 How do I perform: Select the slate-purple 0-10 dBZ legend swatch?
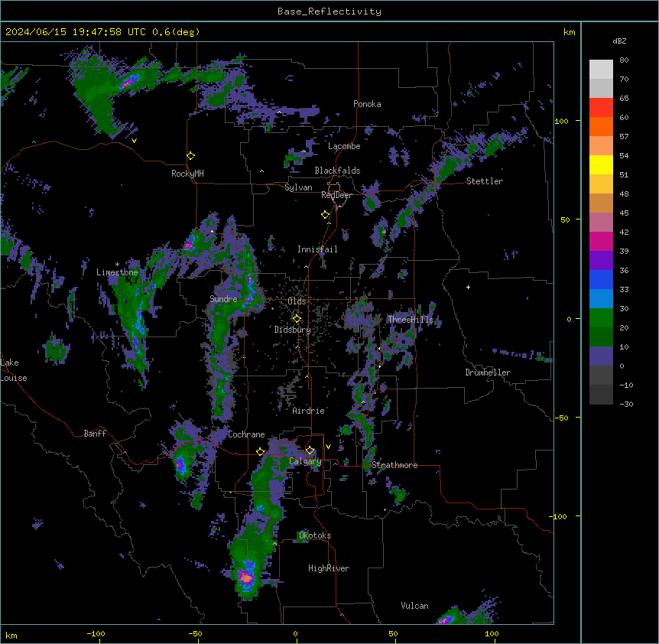(x=601, y=356)
